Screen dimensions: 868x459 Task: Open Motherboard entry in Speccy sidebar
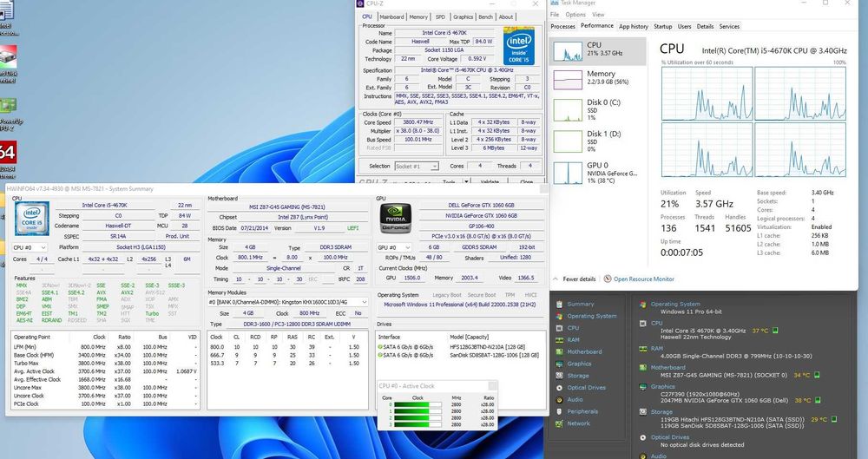(584, 351)
